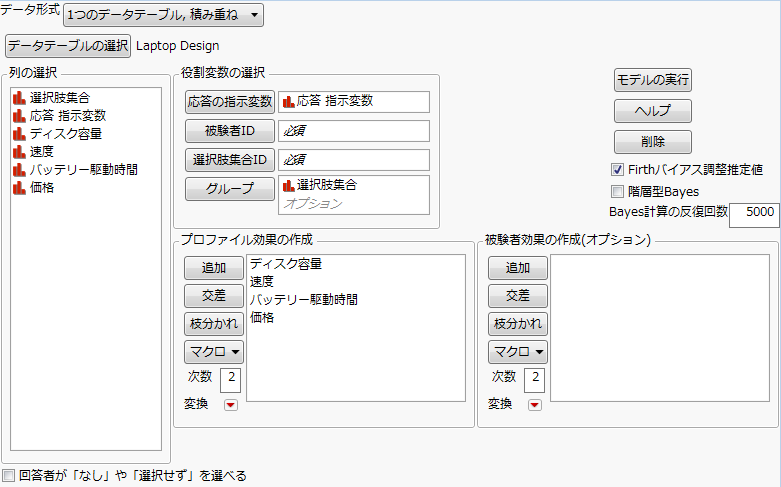Click the empty 被験者ID required field
Image resolution: width=781 pixels, height=487 pixels.
[354, 131]
